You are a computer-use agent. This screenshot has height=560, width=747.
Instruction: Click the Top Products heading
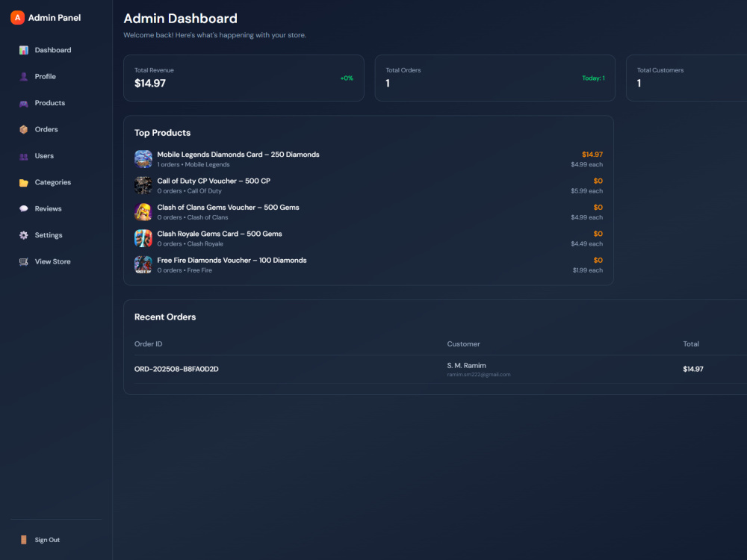coord(162,133)
